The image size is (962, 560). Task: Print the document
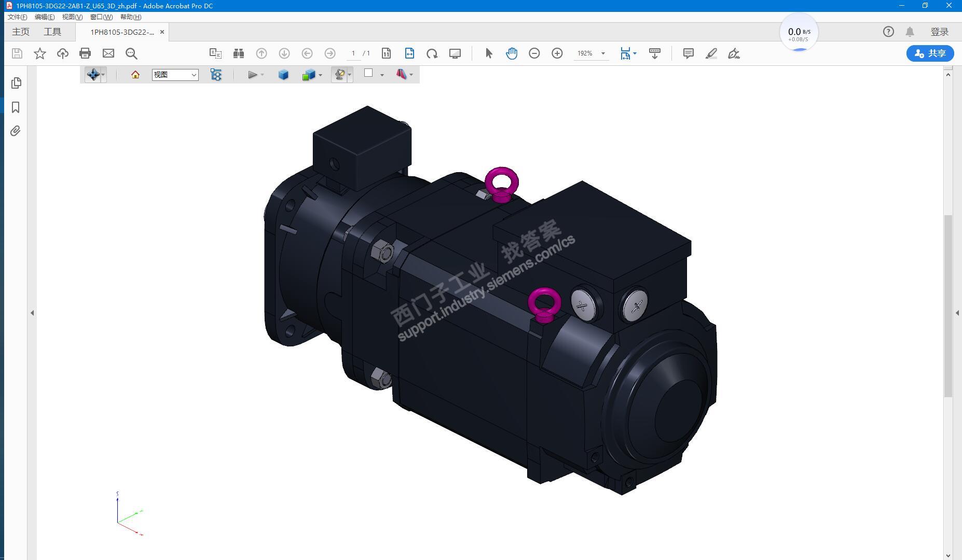coord(85,53)
